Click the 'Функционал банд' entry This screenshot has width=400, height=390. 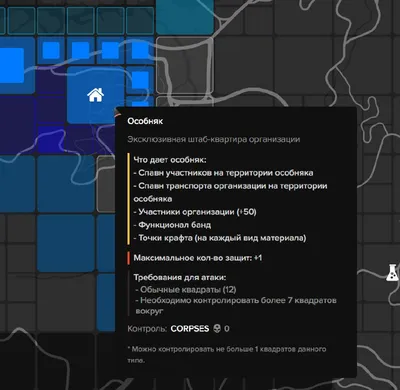click(x=172, y=225)
